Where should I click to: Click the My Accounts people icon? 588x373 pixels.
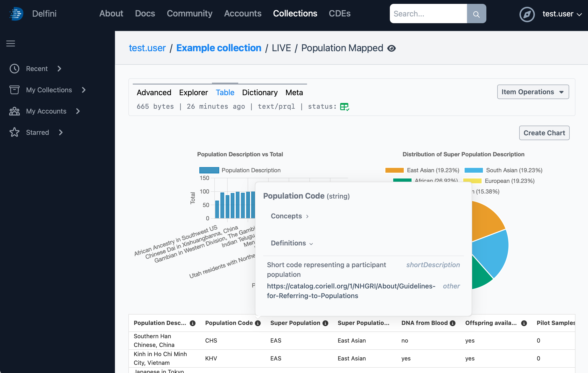pyautogui.click(x=14, y=111)
